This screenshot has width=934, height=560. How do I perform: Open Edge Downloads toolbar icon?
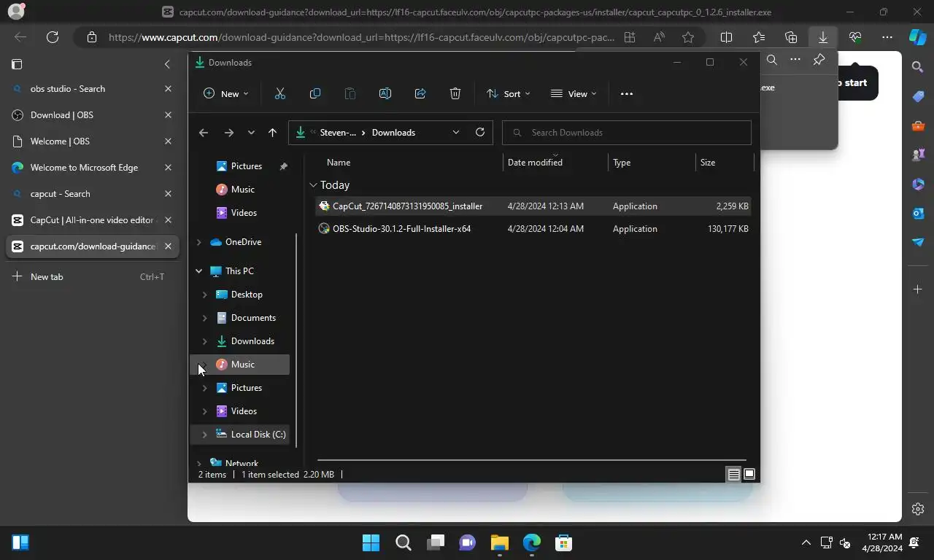pos(823,37)
